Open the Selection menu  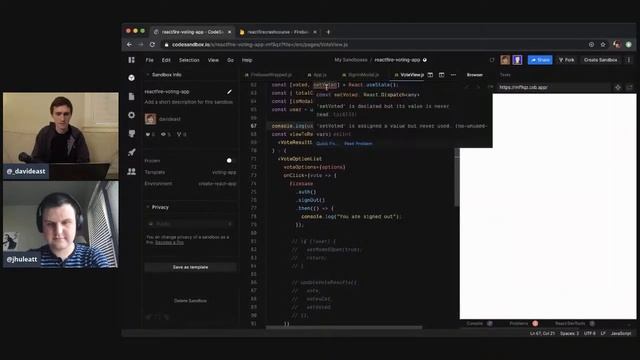pos(189,60)
